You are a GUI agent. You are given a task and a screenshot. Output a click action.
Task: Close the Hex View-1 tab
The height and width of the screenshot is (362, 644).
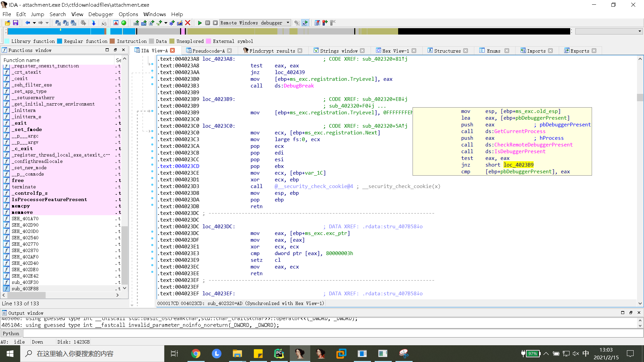pyautogui.click(x=414, y=51)
